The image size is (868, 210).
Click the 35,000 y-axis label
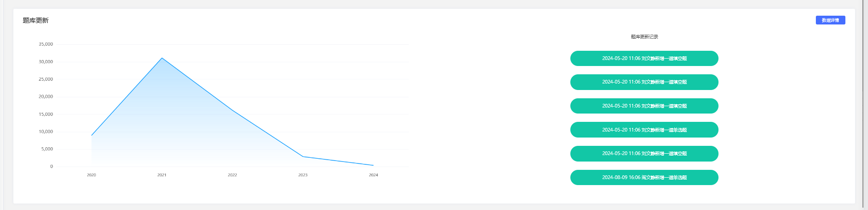pyautogui.click(x=46, y=44)
